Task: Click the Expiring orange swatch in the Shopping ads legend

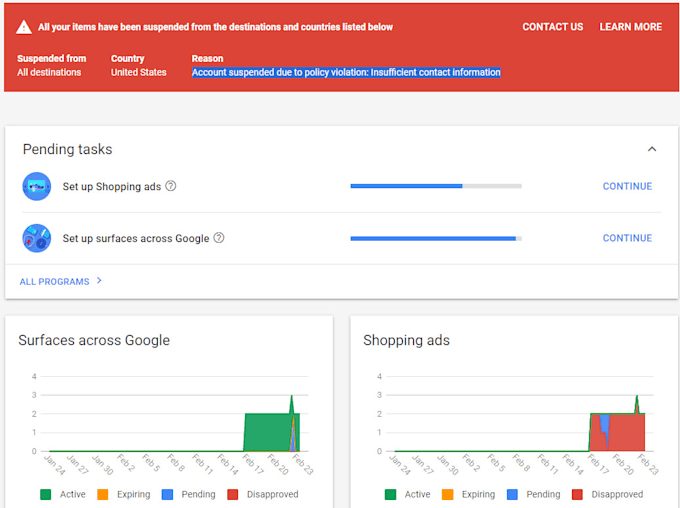Action: (x=448, y=495)
